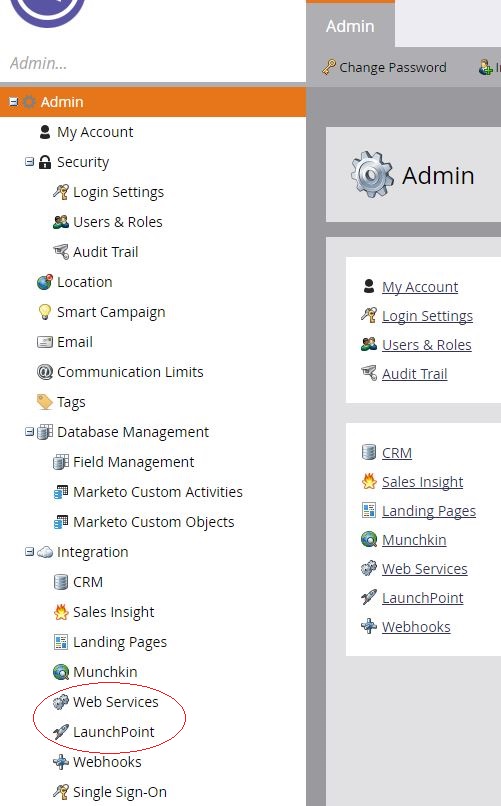Viewport: 501px width, 806px height.
Task: Open Smart Campaign tree item
Action: click(111, 312)
